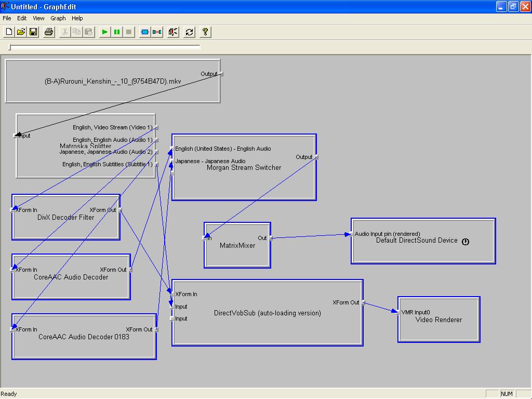Click the Cut scissors toolbar icon
Viewport: 532px width, 399px height.
coord(64,32)
